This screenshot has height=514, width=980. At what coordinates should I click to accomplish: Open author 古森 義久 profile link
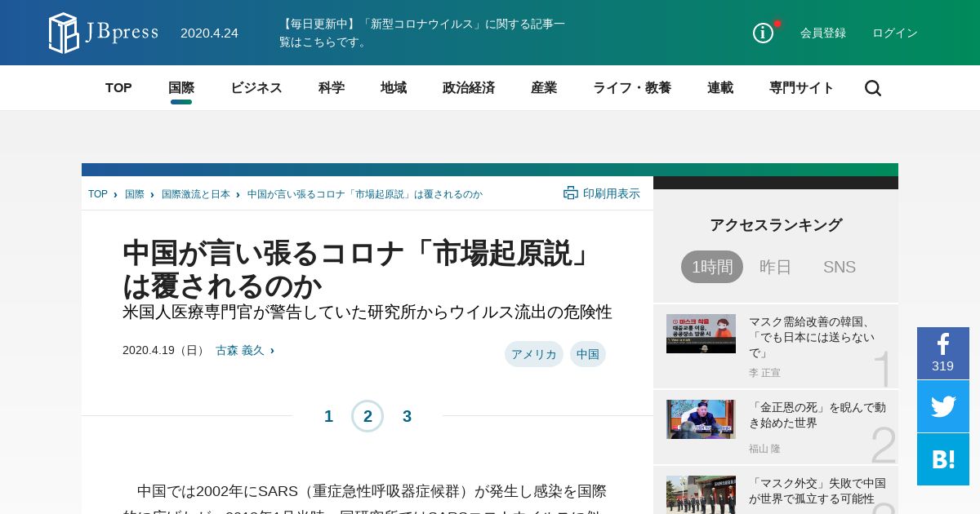pos(240,350)
